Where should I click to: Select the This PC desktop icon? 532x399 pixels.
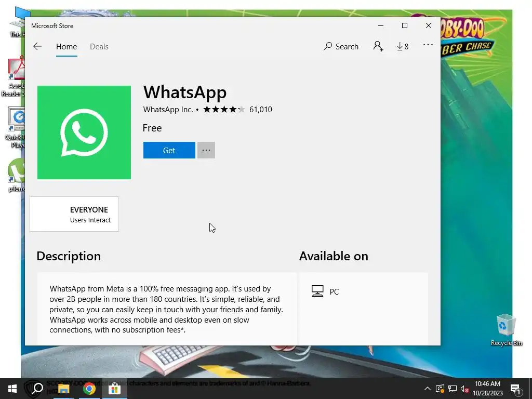pos(18,22)
